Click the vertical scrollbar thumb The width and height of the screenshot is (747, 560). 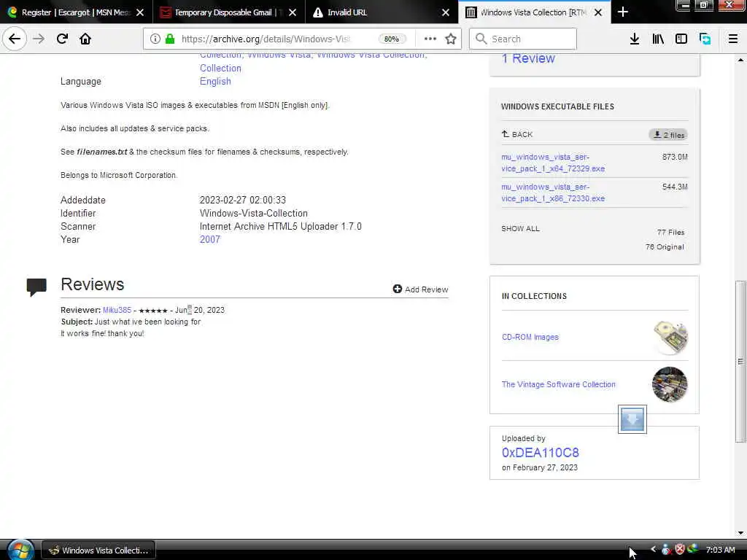coord(740,362)
